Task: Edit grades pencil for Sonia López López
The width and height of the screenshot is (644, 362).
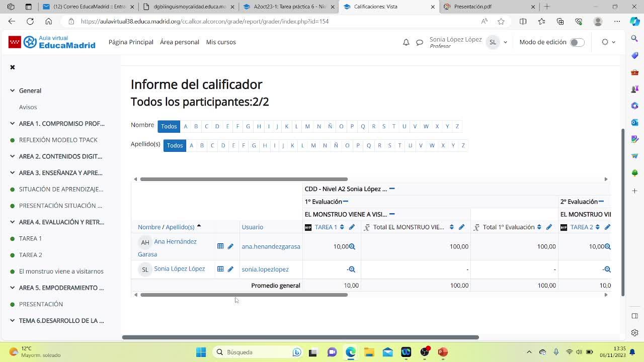Action: [x=230, y=269]
